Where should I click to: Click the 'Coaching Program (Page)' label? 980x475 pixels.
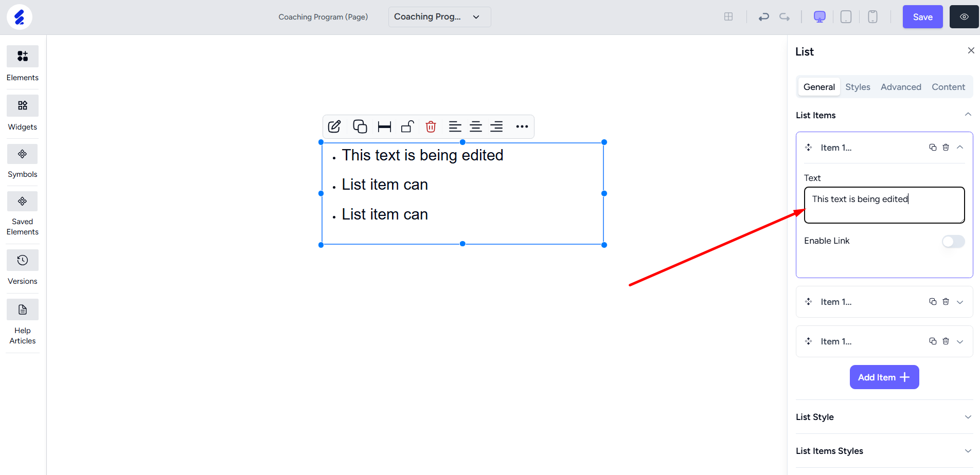[323, 17]
